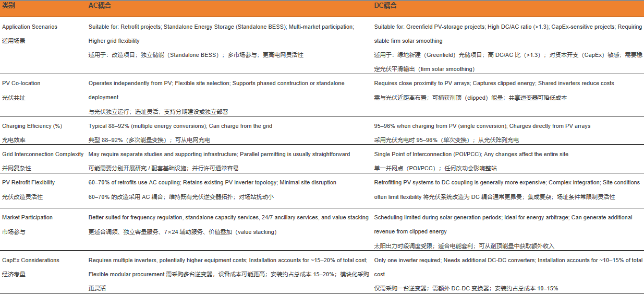
Task: Select the DC耦合 column header
Action: coord(386,5)
